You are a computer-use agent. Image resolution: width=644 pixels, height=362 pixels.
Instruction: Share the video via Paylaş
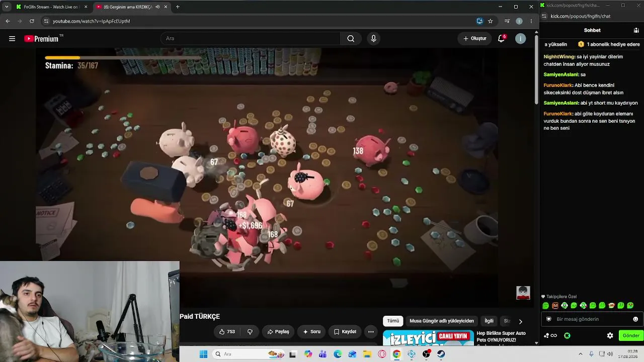click(278, 332)
